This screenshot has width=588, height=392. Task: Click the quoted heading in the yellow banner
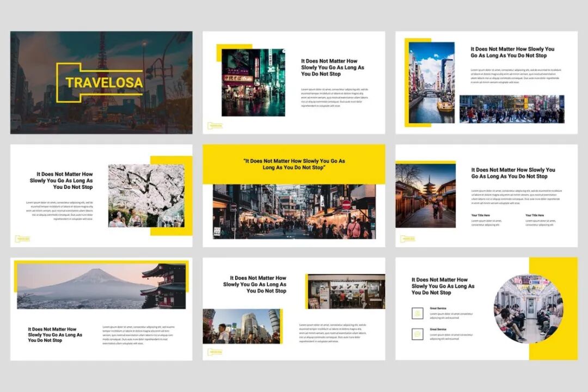[294, 164]
